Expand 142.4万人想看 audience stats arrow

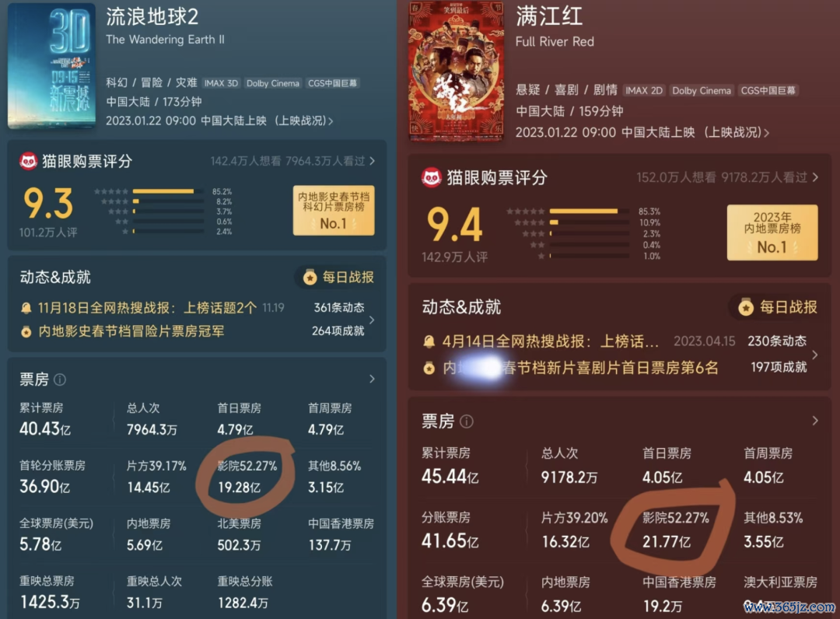[x=373, y=161]
